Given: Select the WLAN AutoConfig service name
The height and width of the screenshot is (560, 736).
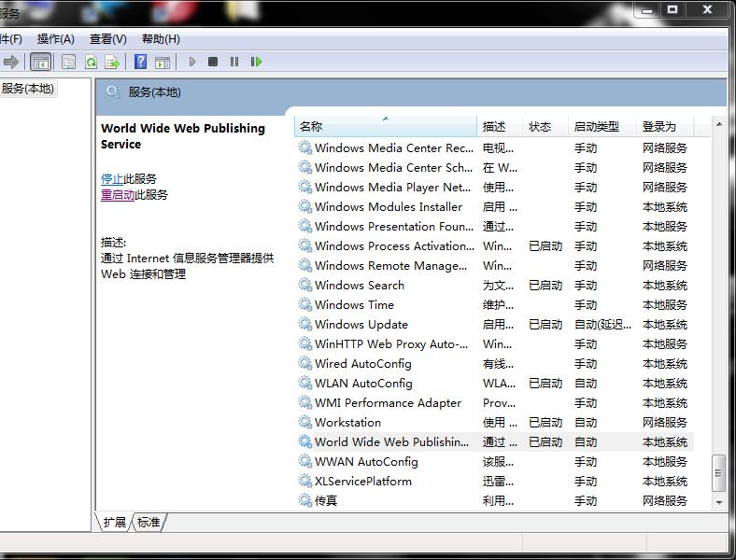Looking at the screenshot, I should pyautogui.click(x=363, y=383).
